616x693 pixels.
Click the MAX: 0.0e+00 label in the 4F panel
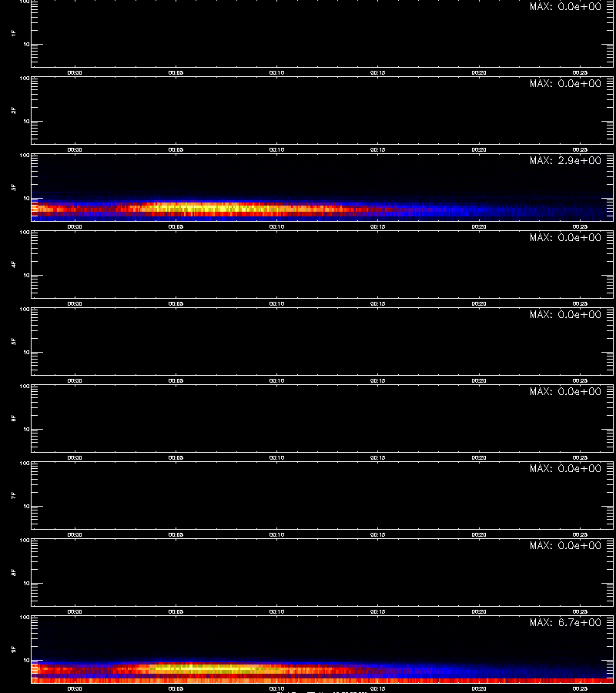coord(565,237)
